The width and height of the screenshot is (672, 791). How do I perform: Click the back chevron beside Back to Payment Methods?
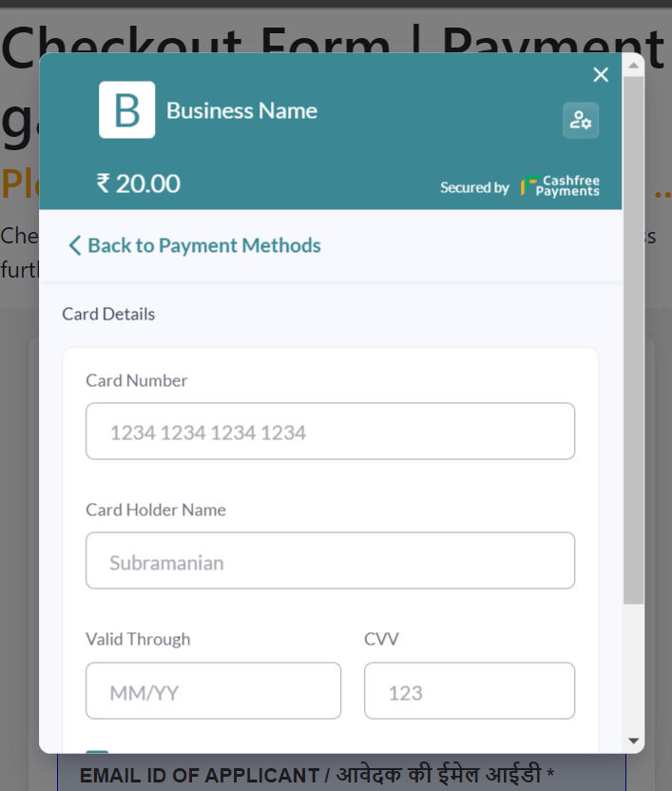click(x=74, y=245)
